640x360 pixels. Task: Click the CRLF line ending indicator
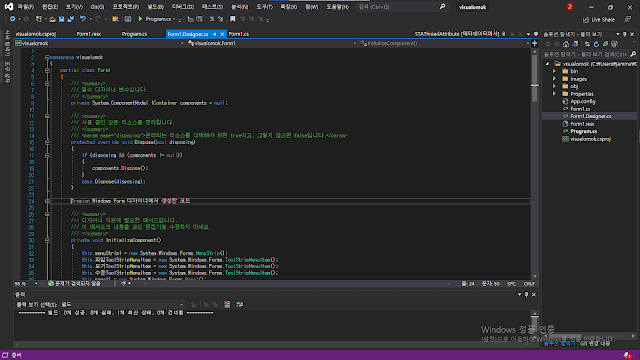[529, 284]
